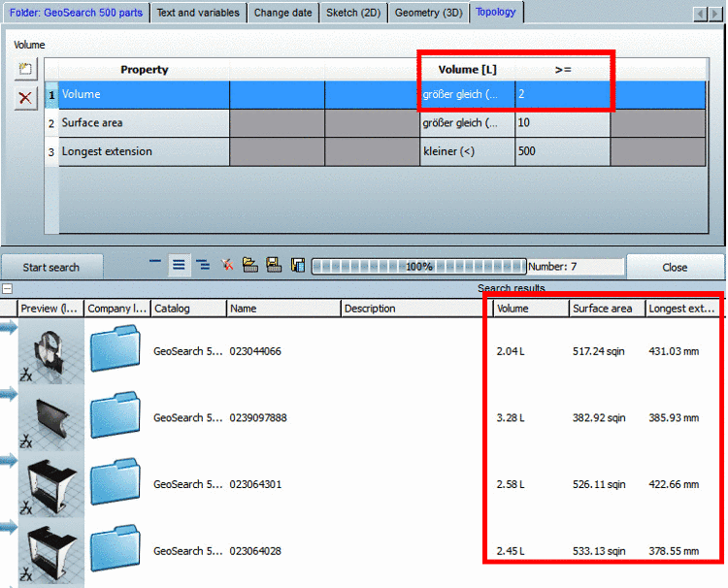Click the Number: 7 result count field
Image resolution: width=728 pixels, height=588 pixels.
point(576,267)
